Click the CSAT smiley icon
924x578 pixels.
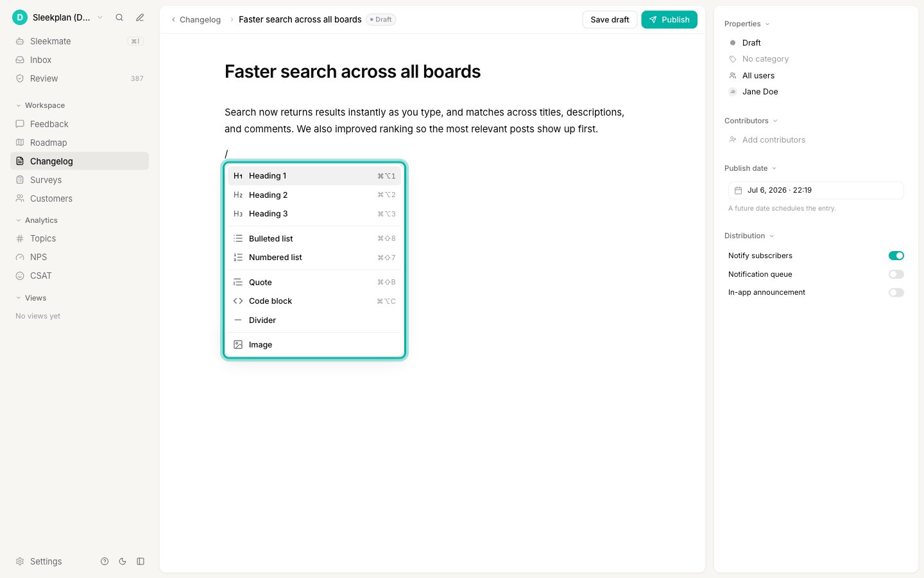click(x=20, y=276)
